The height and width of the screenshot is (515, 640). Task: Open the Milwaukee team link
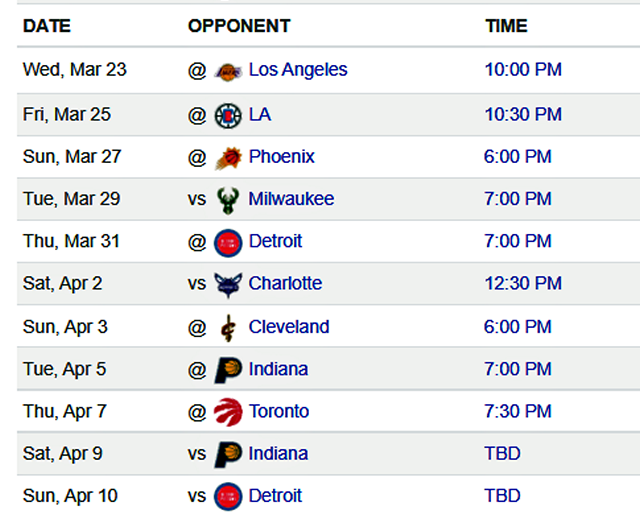(x=291, y=199)
